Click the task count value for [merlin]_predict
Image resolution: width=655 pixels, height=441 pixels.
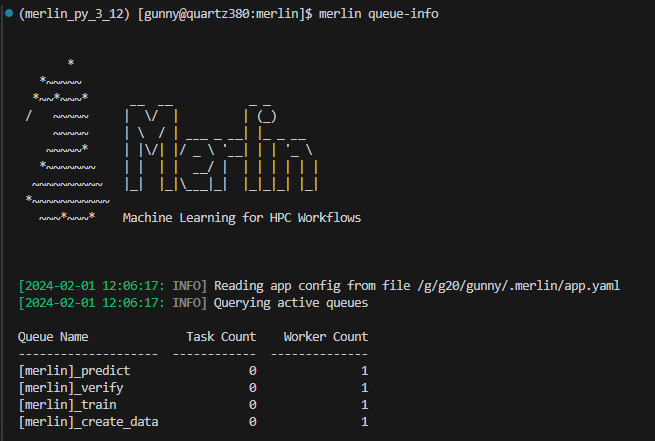[252, 371]
